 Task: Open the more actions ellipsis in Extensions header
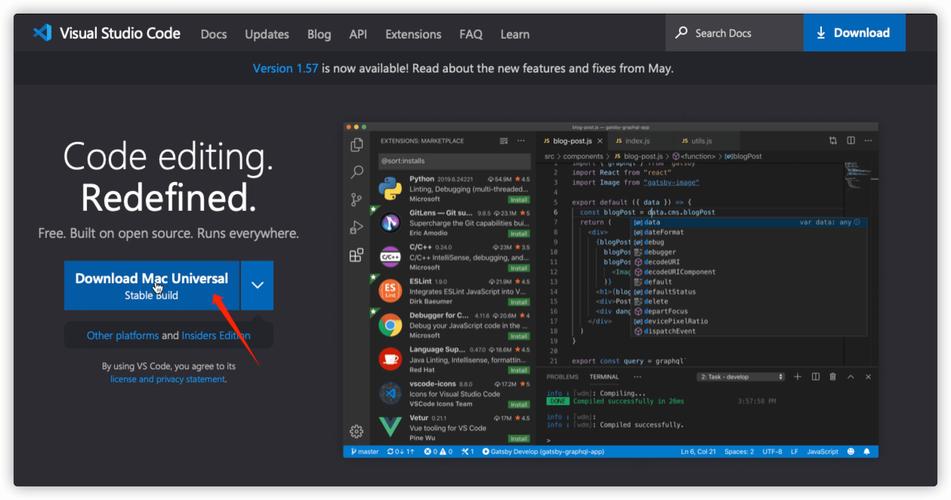[521, 141]
